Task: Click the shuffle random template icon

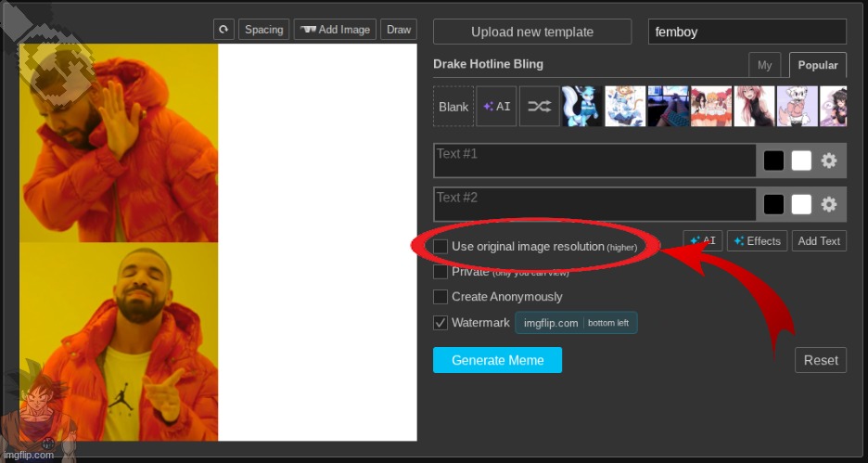Action: click(x=540, y=107)
